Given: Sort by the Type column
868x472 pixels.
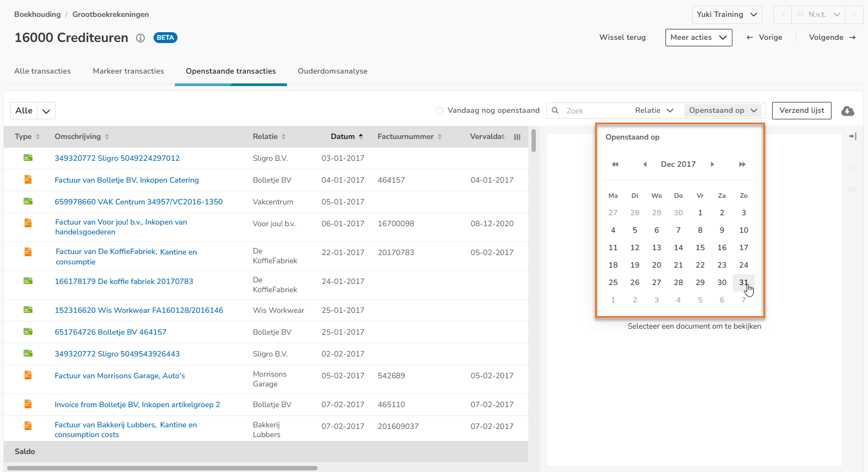Looking at the screenshot, I should [27, 137].
